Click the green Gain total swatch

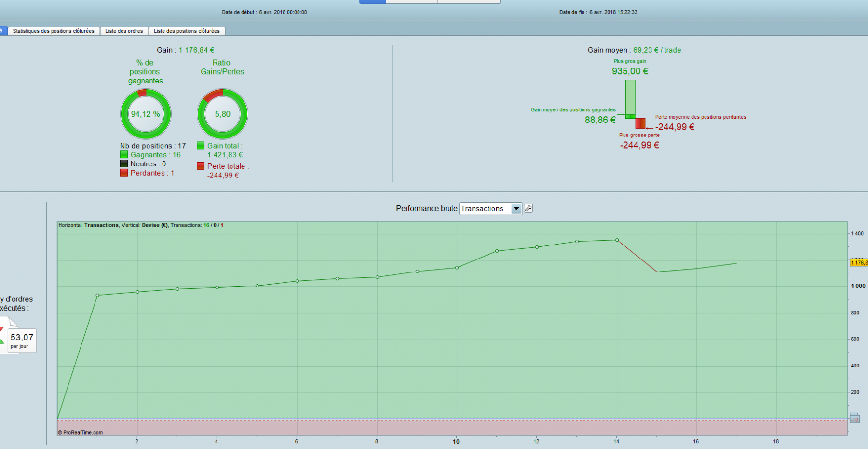[201, 146]
